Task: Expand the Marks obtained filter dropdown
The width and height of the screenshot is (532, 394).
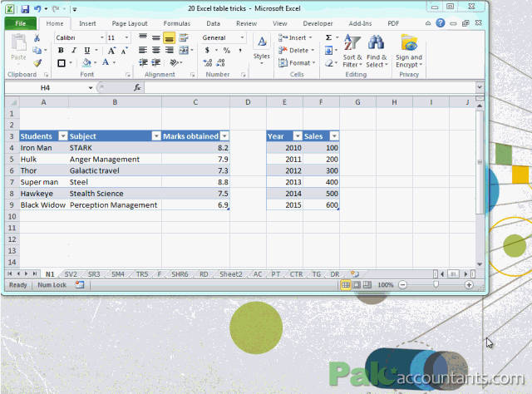Action: click(x=224, y=136)
